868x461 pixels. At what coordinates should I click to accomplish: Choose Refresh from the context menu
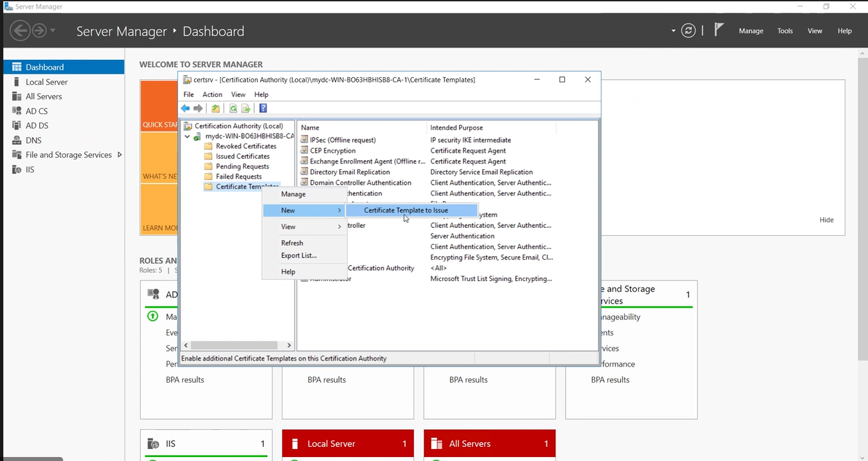pyautogui.click(x=304, y=243)
